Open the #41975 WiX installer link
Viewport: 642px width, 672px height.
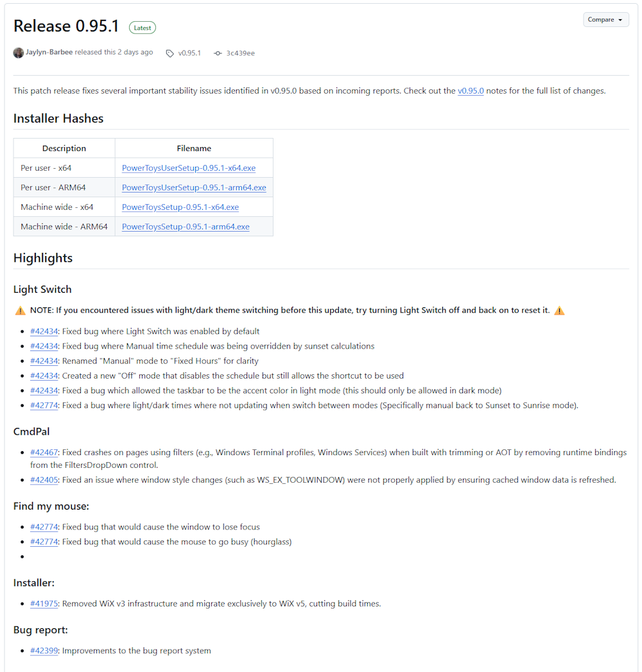[x=44, y=604]
